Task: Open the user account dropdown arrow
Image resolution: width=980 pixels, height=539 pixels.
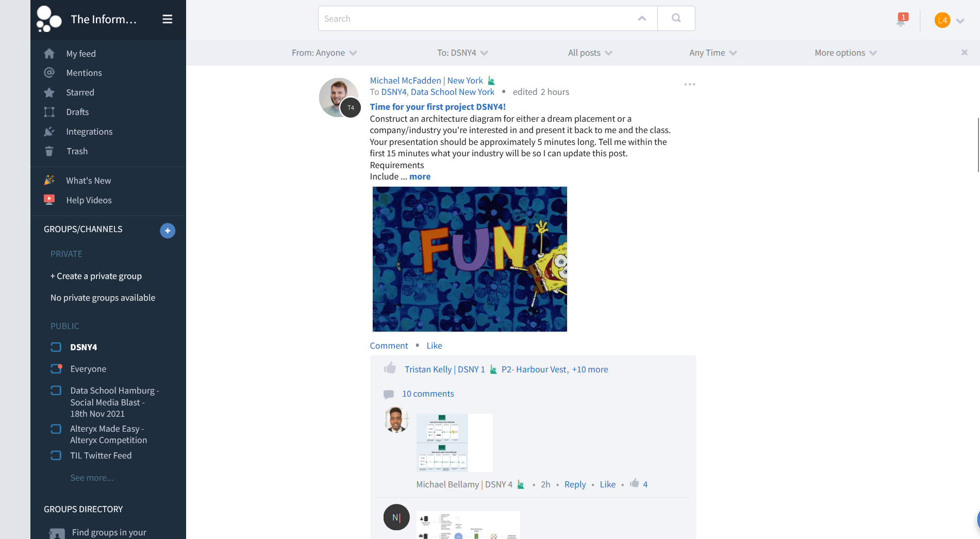Action: tap(960, 21)
